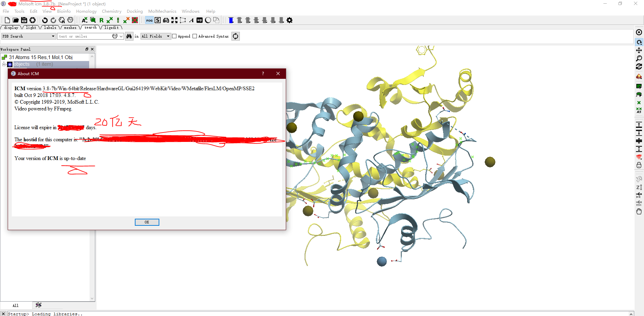The width and height of the screenshot is (644, 316).
Task: Click the Z axis arrow icon in the right toolbar
Action: [639, 187]
